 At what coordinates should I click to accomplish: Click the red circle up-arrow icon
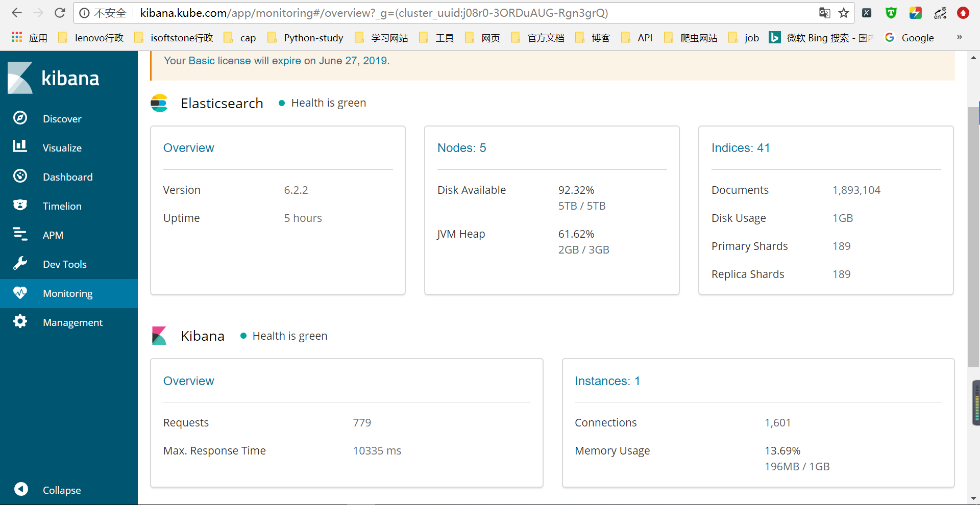(x=963, y=13)
